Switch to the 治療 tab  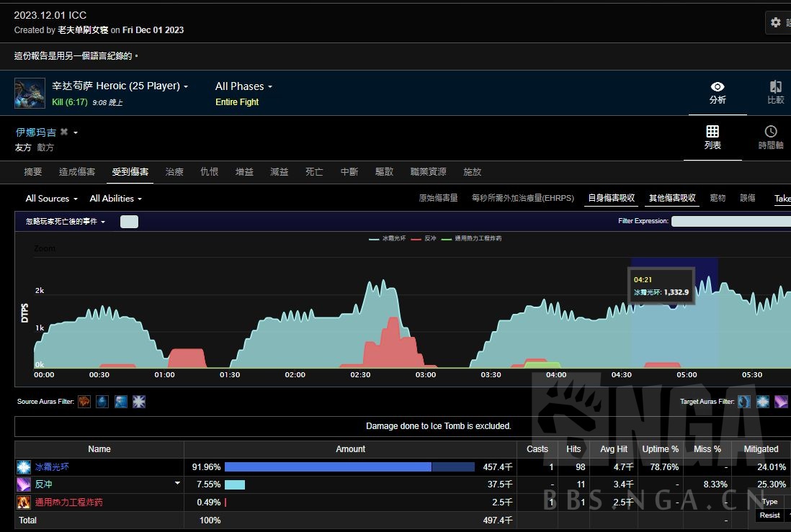pos(174,172)
